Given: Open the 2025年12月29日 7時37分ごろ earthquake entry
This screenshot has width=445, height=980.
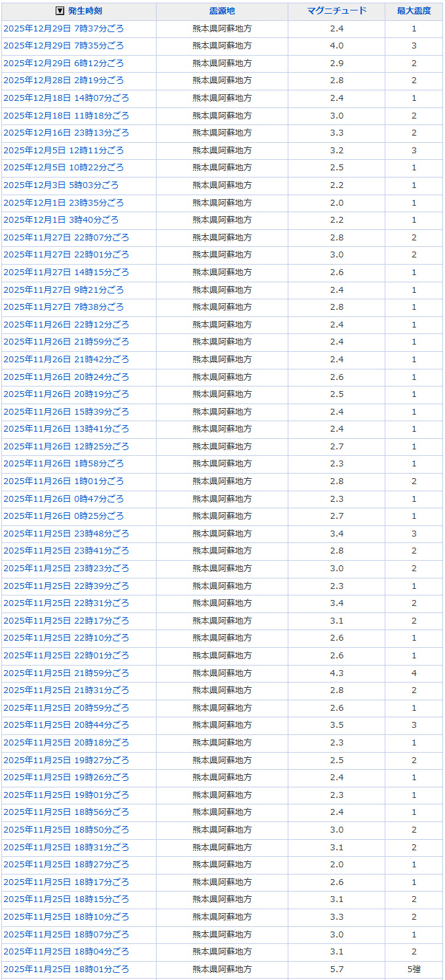Looking at the screenshot, I should [63, 29].
